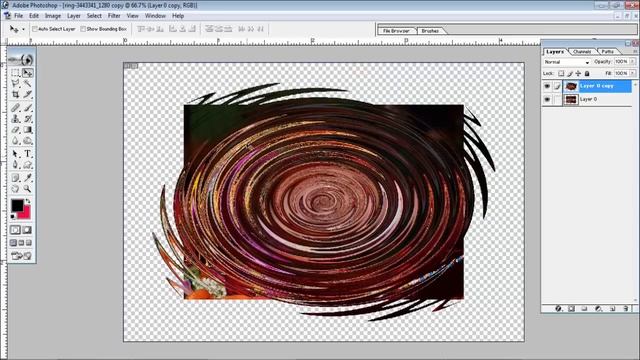
Task: Toggle link box for Layer 0
Action: pos(557,99)
